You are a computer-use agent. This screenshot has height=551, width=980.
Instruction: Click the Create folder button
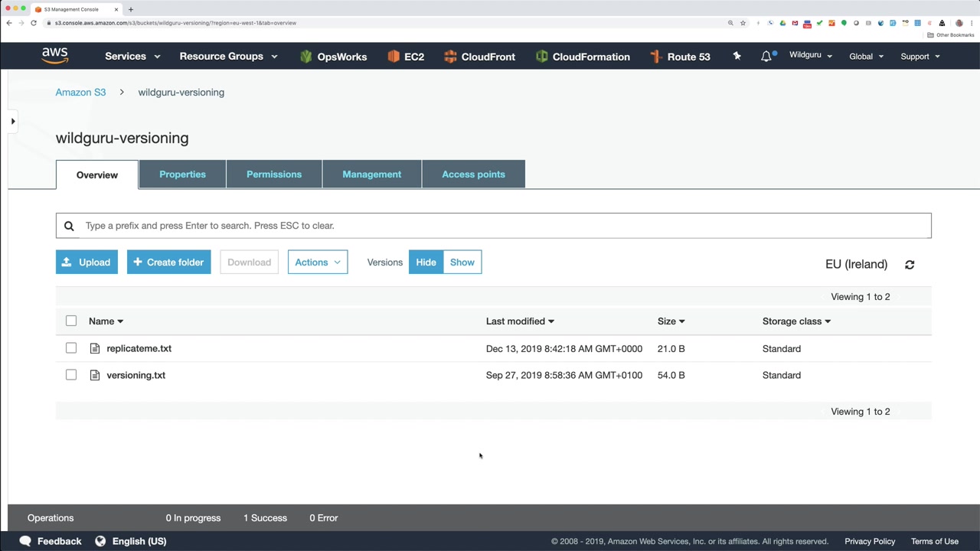(x=168, y=262)
